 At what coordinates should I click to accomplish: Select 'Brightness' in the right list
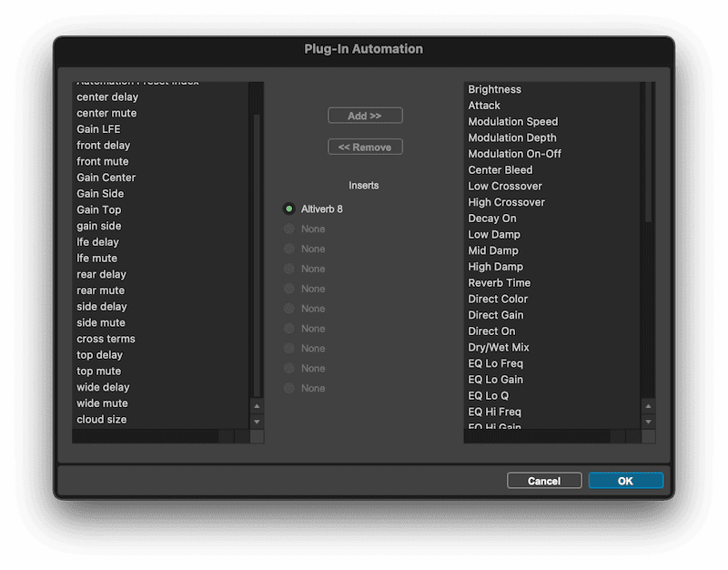pos(494,89)
